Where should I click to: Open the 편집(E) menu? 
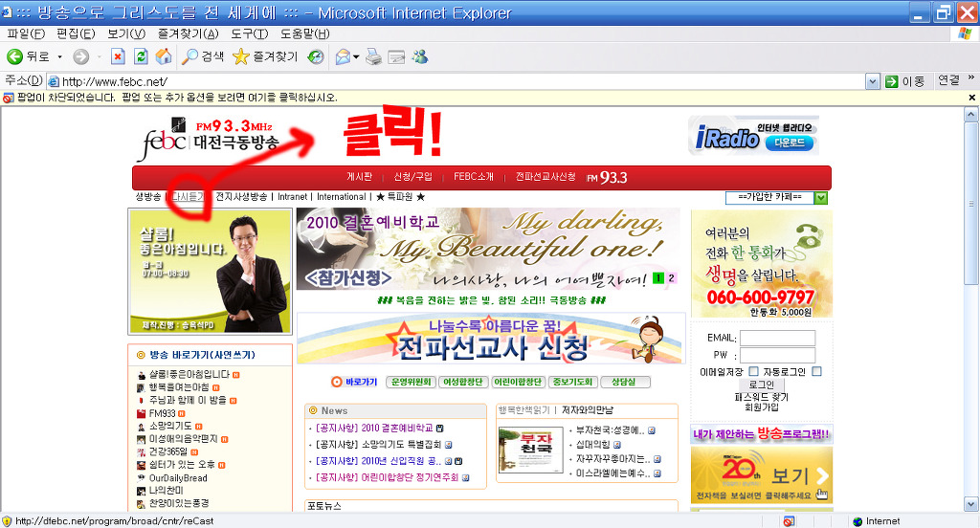(x=76, y=33)
